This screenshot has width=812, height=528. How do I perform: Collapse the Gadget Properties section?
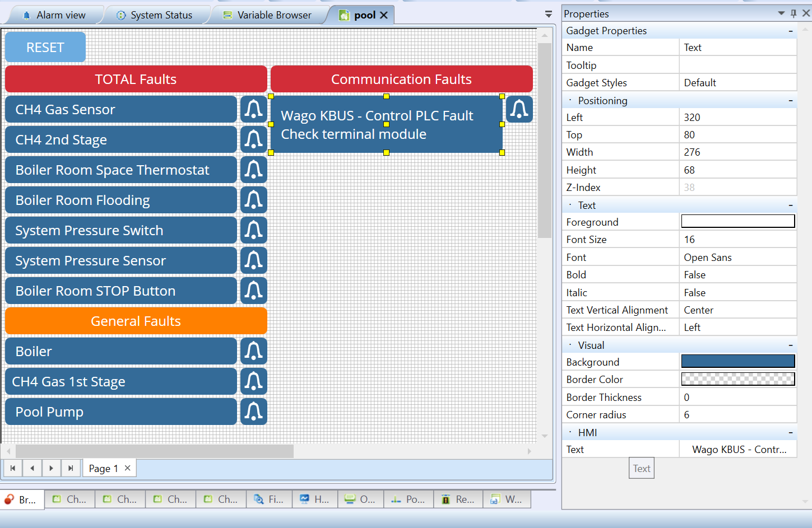point(791,31)
